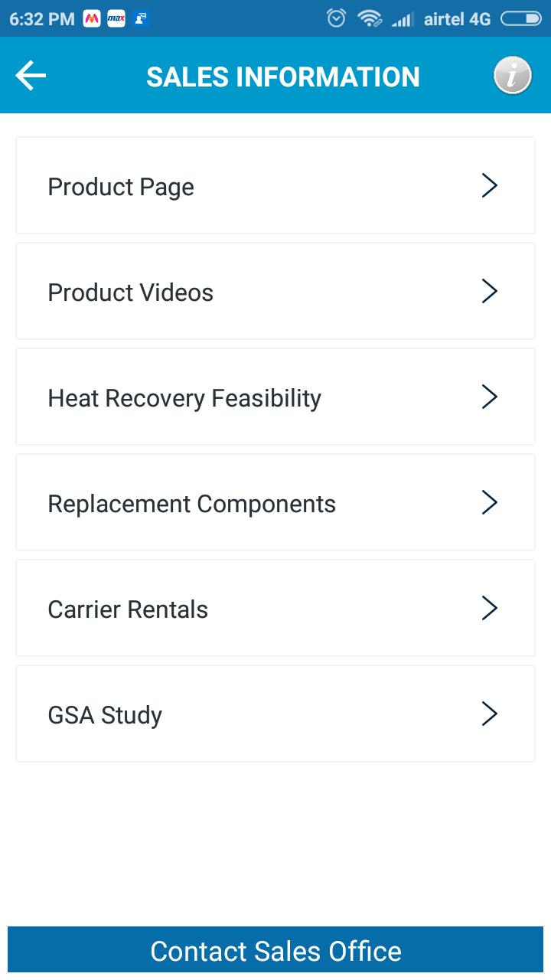Expand Heat Recovery Feasibility chevron
The width and height of the screenshot is (551, 980).
point(490,397)
